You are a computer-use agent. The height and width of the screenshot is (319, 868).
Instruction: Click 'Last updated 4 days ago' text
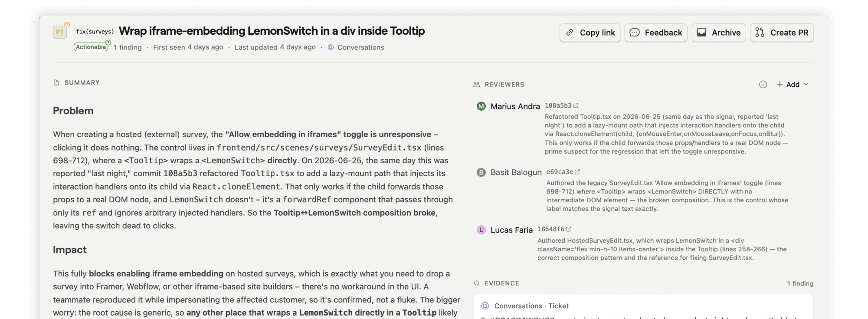(275, 47)
